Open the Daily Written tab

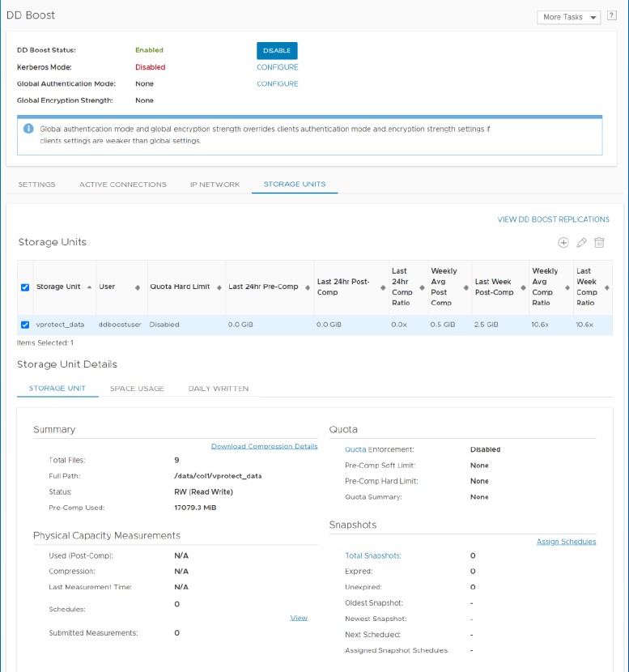pos(219,389)
